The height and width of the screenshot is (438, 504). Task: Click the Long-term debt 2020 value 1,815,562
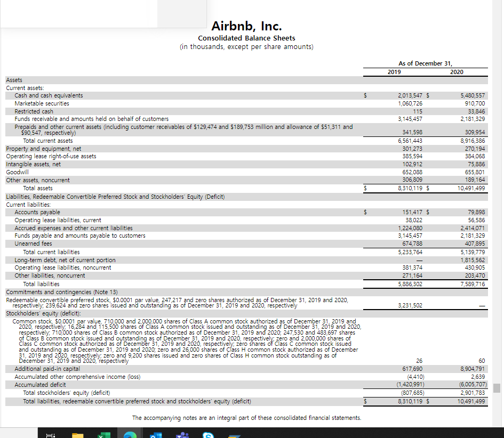pos(473,260)
